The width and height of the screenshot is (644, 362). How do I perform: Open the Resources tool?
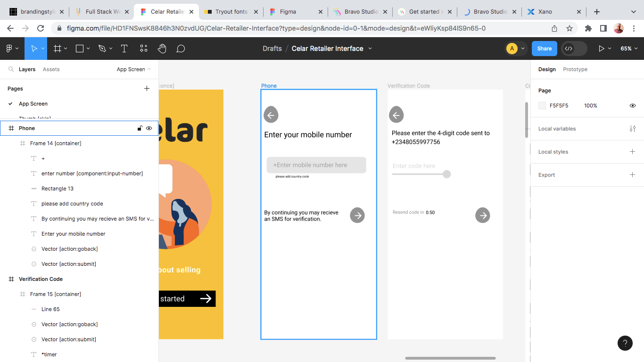[x=143, y=49]
